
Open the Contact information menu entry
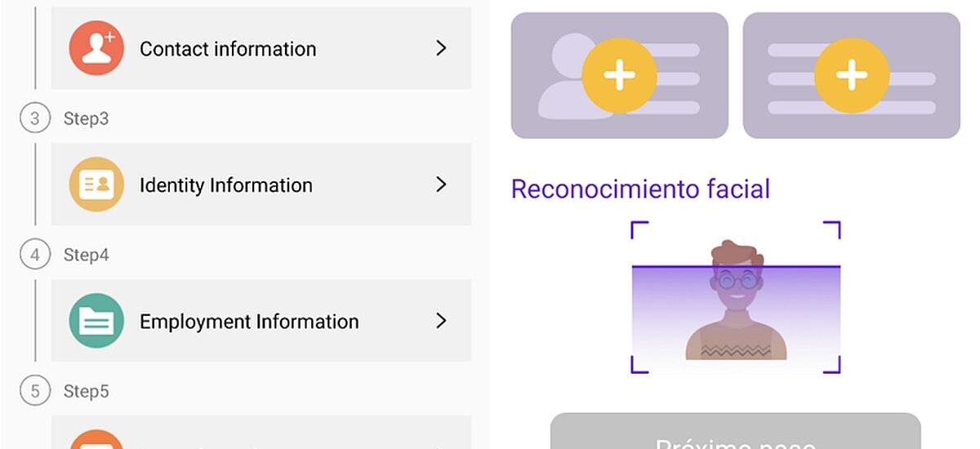tap(228, 49)
